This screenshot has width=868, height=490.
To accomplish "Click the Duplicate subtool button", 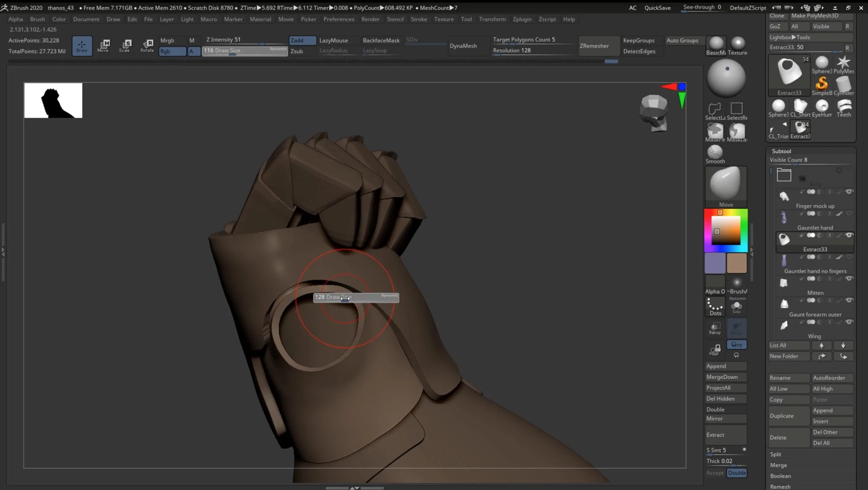I will (789, 416).
